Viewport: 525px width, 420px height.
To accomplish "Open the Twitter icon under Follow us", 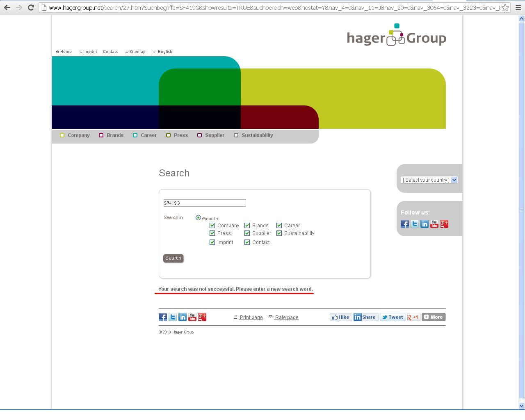I will [x=415, y=224].
